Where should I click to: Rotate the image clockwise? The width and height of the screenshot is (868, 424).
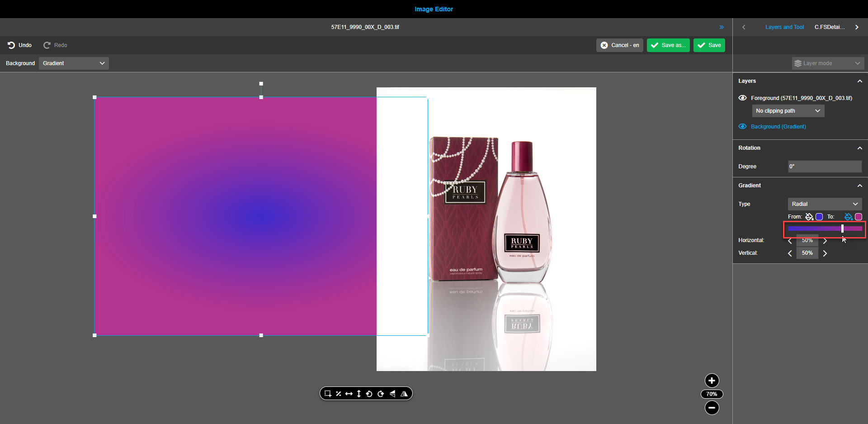click(381, 393)
